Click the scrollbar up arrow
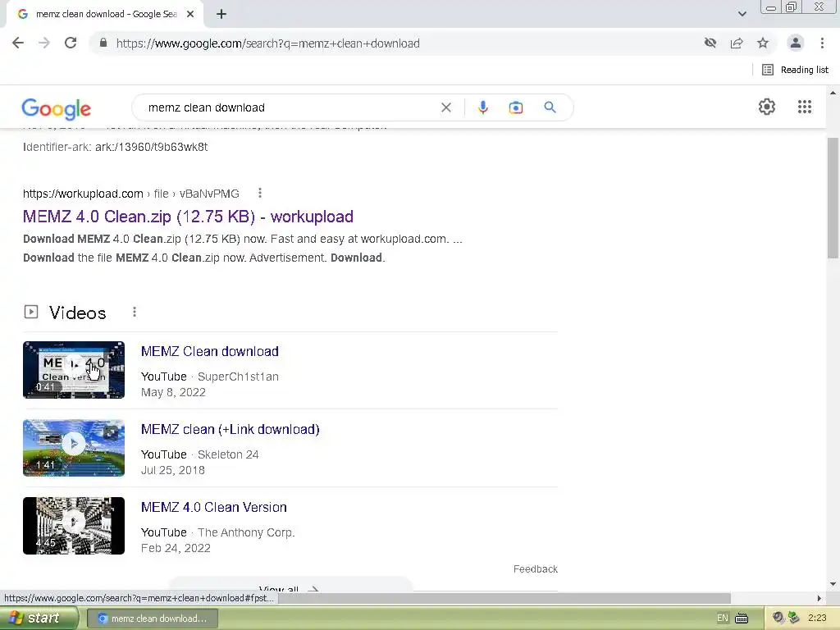 point(833,94)
